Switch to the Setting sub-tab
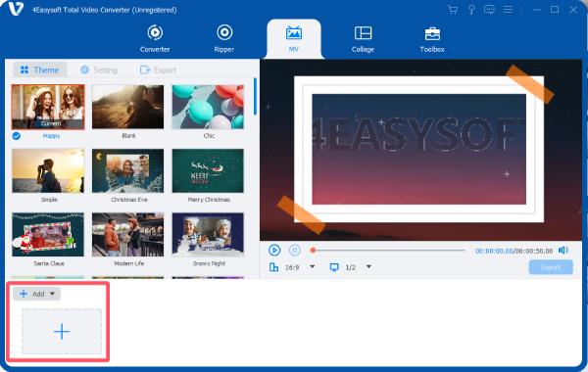This screenshot has width=588, height=372. [99, 70]
